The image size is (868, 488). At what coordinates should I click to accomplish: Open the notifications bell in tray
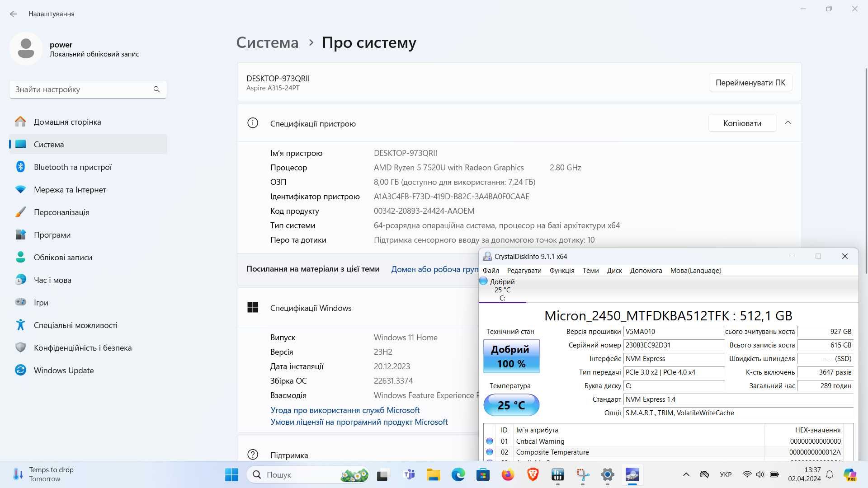pyautogui.click(x=830, y=474)
